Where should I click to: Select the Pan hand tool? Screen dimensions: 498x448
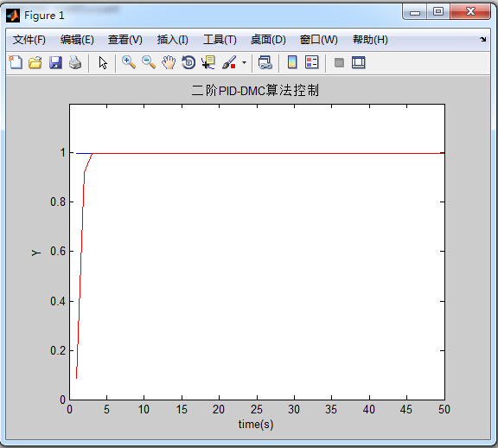tap(169, 62)
